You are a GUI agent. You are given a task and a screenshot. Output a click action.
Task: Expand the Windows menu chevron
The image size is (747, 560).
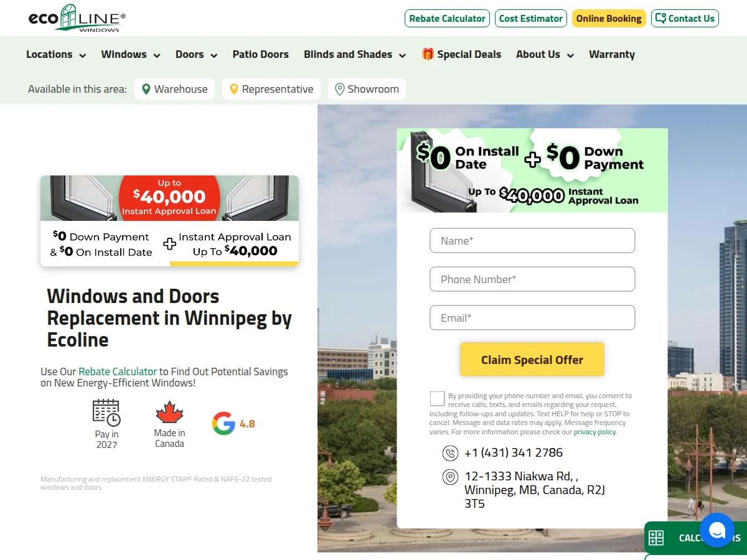point(157,55)
